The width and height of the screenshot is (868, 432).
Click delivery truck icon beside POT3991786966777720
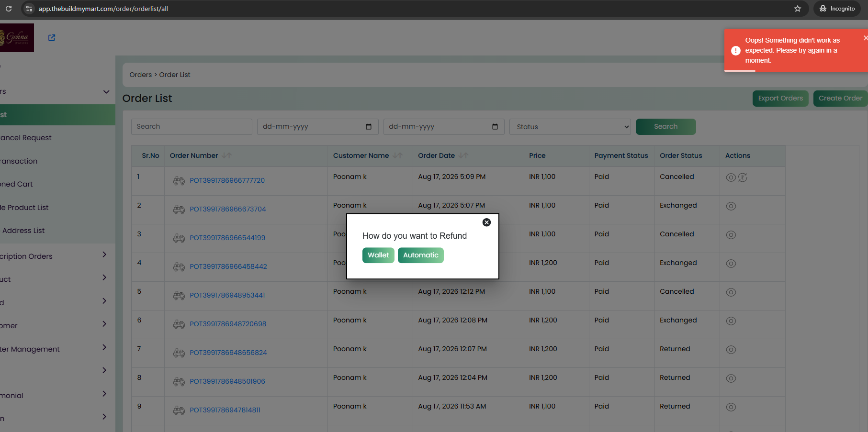[179, 181]
